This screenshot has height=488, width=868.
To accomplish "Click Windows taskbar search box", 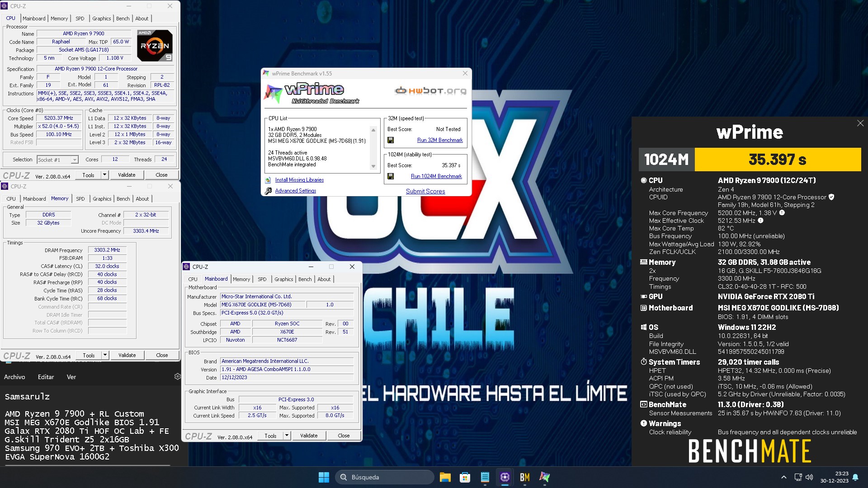I will tap(385, 477).
